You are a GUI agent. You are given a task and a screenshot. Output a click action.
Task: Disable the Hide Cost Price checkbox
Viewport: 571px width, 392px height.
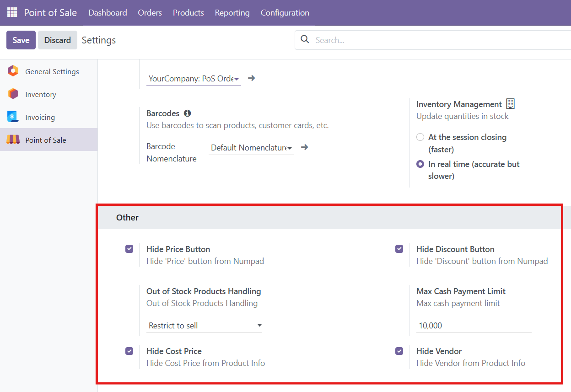[129, 351]
